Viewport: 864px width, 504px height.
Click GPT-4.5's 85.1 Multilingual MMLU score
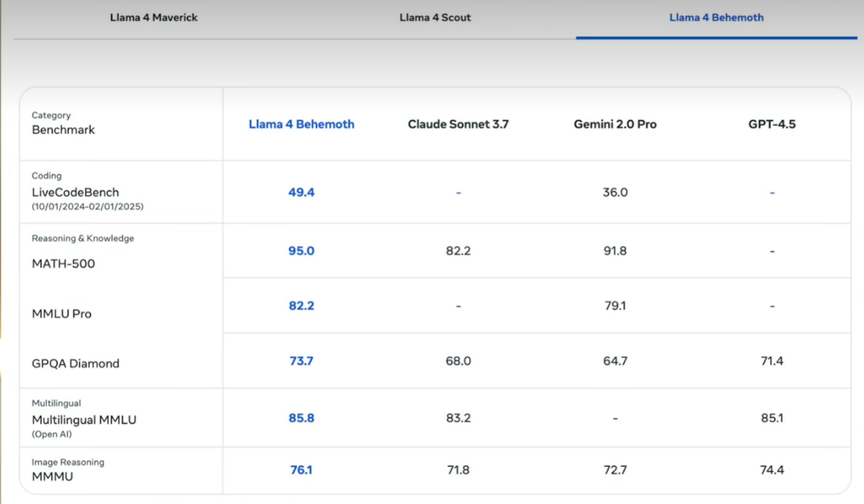[x=772, y=418]
